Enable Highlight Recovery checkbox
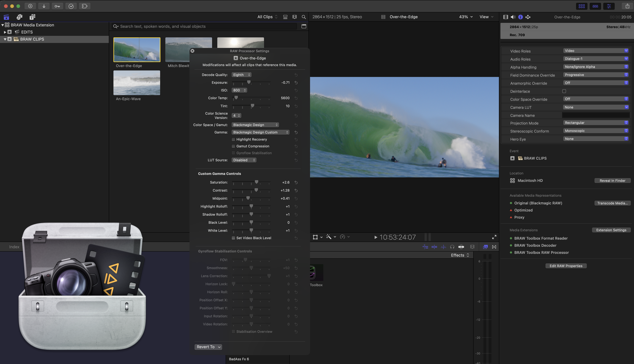This screenshot has width=634, height=364. coord(233,139)
